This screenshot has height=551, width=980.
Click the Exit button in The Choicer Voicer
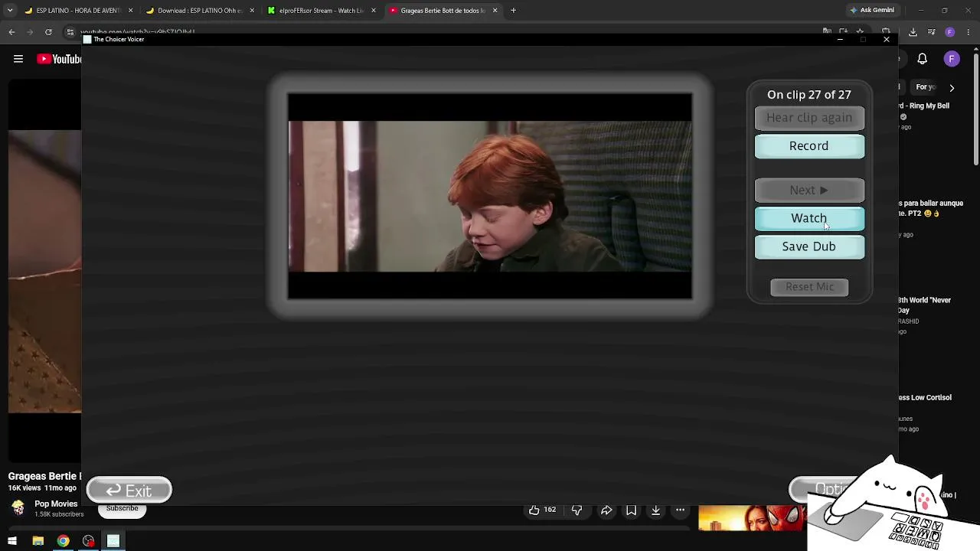(129, 491)
